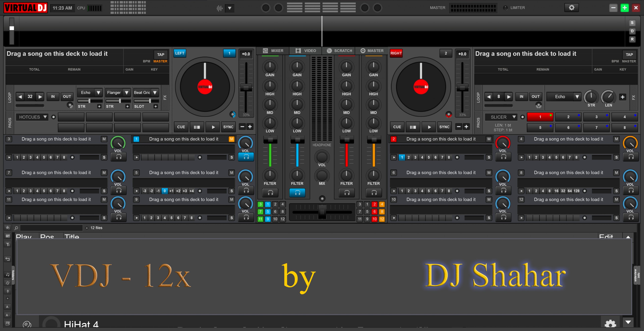Open favorites star icon in browser sidebar
The height and width of the screenshot is (331, 644).
[8, 228]
